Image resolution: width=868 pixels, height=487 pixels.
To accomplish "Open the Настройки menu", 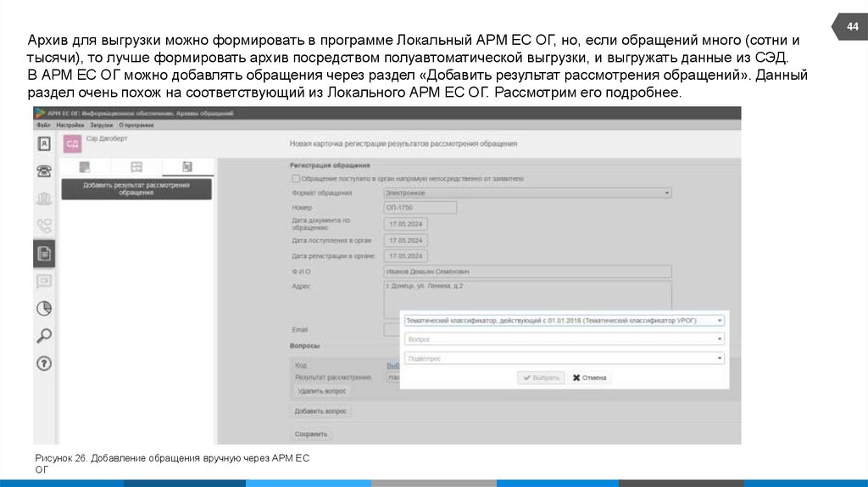I will (70, 126).
